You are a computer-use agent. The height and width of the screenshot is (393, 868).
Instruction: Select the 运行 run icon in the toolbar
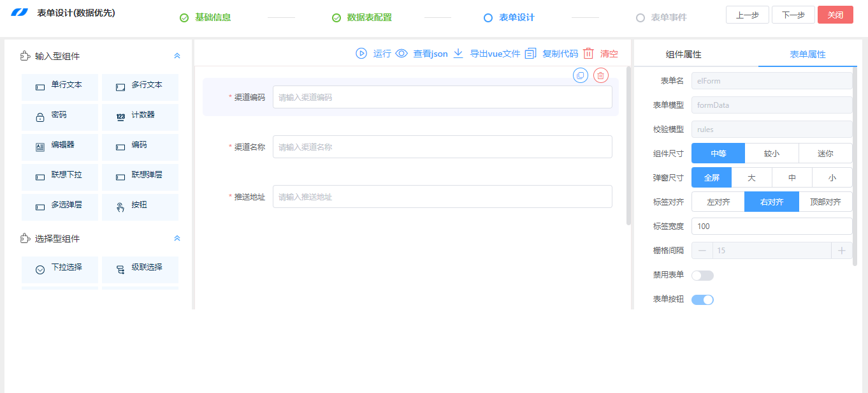(x=362, y=54)
